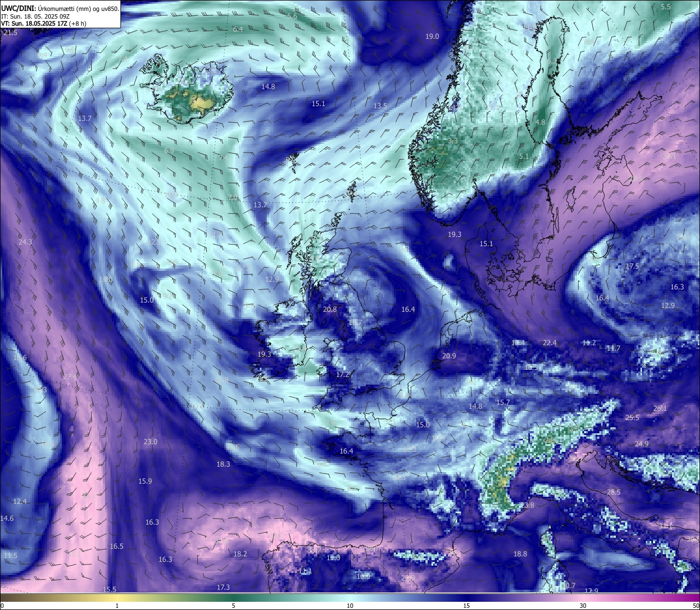Click the 13.5 value label
Viewport: 700px width, 610px height.
[381, 106]
